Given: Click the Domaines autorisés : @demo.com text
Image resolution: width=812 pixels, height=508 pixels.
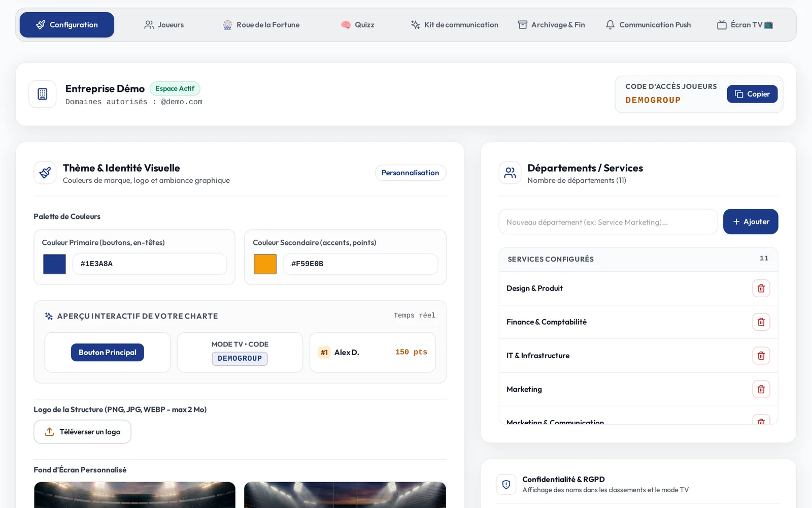Looking at the screenshot, I should point(134,102).
